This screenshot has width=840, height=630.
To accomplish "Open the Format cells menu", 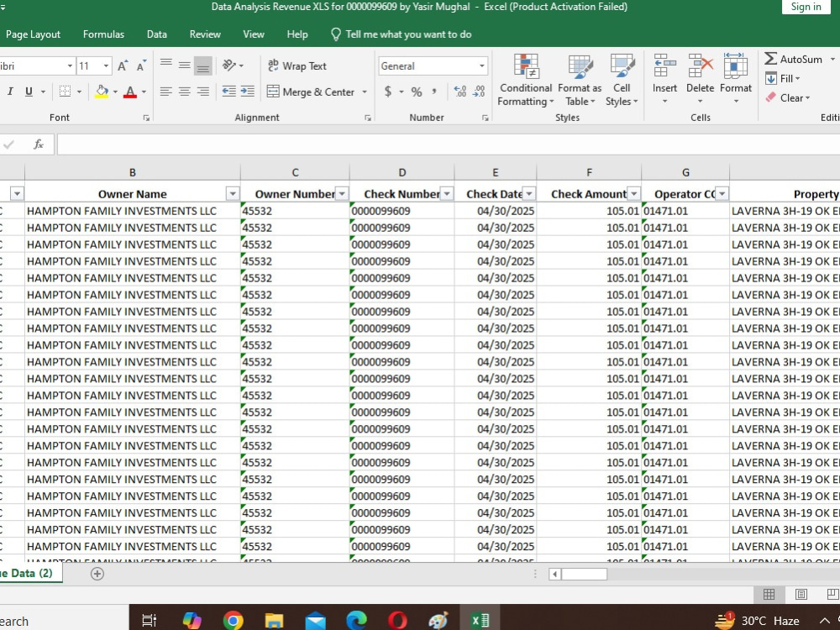I will tap(736, 79).
